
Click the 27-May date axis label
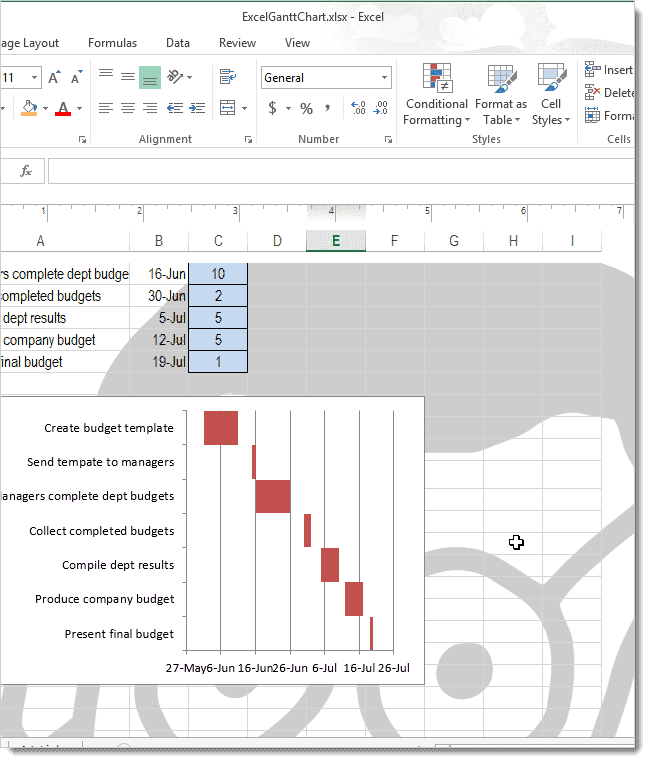tap(186, 668)
